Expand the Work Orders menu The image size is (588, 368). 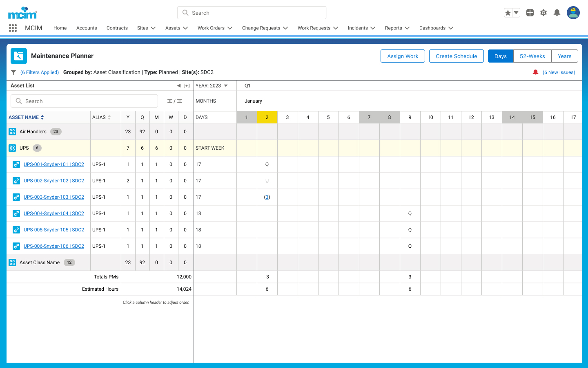click(215, 28)
